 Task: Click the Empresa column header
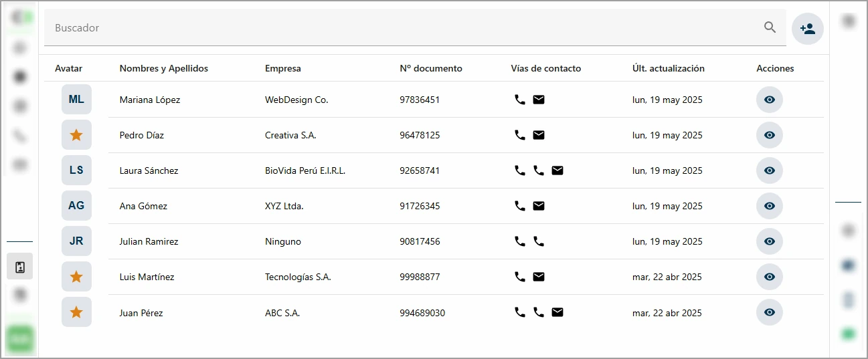[x=282, y=68]
